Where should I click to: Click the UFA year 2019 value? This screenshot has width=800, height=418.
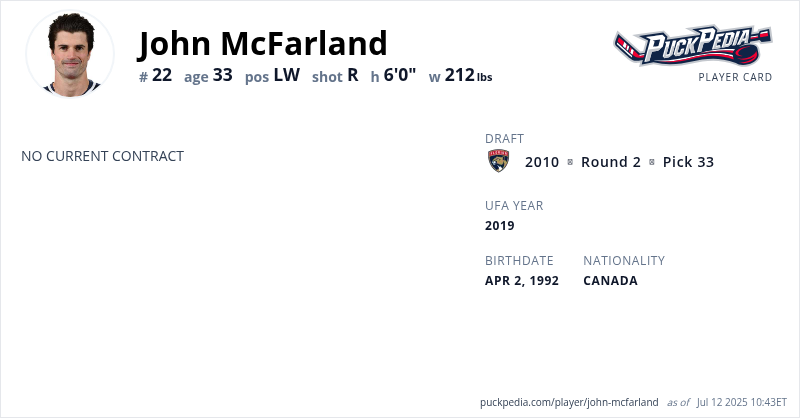pyautogui.click(x=500, y=225)
